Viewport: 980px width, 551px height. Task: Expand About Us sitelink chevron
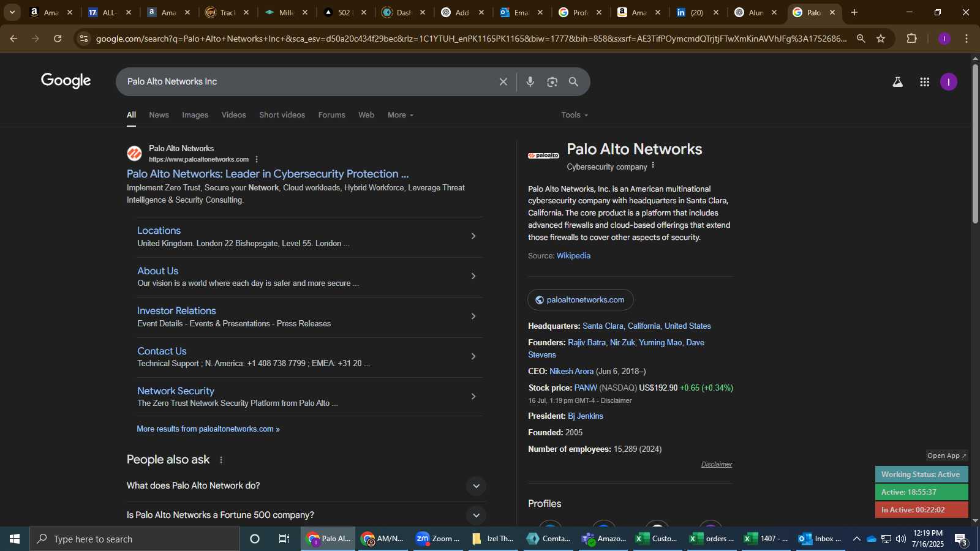tap(473, 276)
